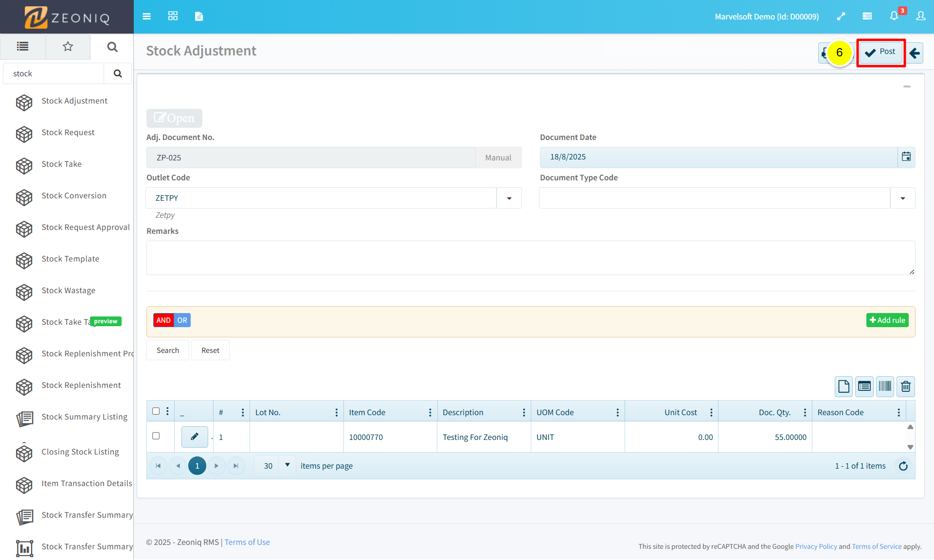Click the barcode scan icon
This screenshot has height=560, width=934.
(x=885, y=386)
